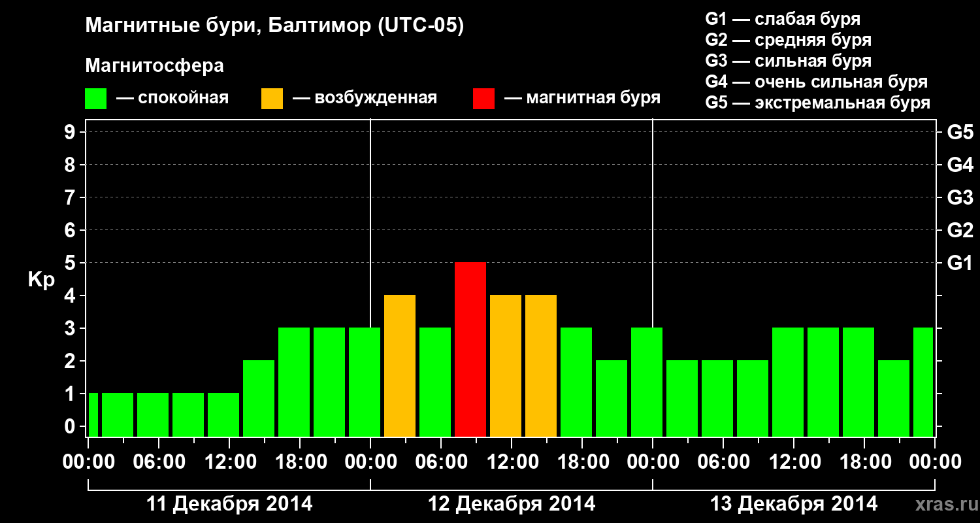Click the title 'Магнитные бури, Балтимор (UTC-05)'
The image size is (980, 523).
tap(274, 26)
